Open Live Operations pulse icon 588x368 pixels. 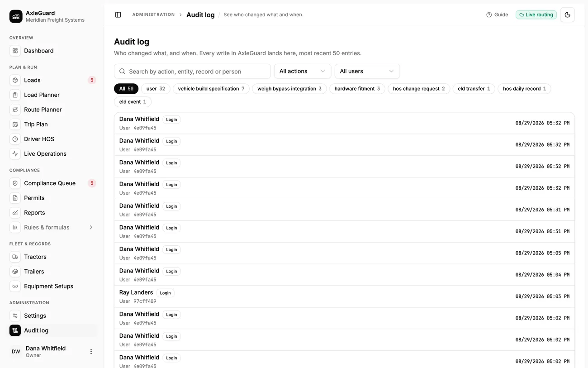15,154
